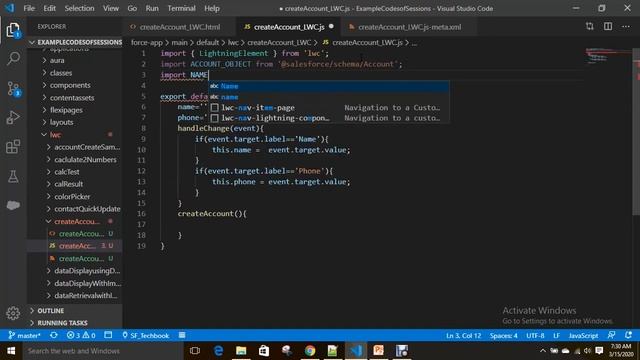Open the Go menu

click(x=132, y=8)
